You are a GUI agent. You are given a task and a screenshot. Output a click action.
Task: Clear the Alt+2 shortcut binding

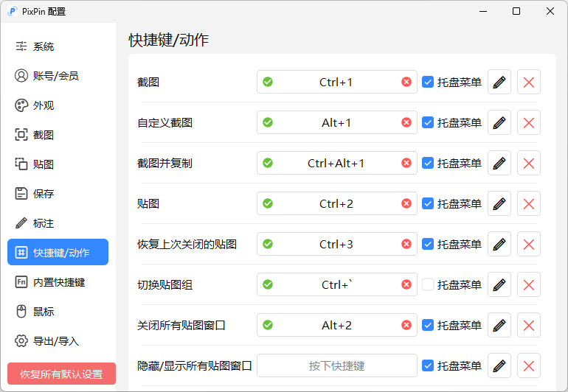pos(406,325)
